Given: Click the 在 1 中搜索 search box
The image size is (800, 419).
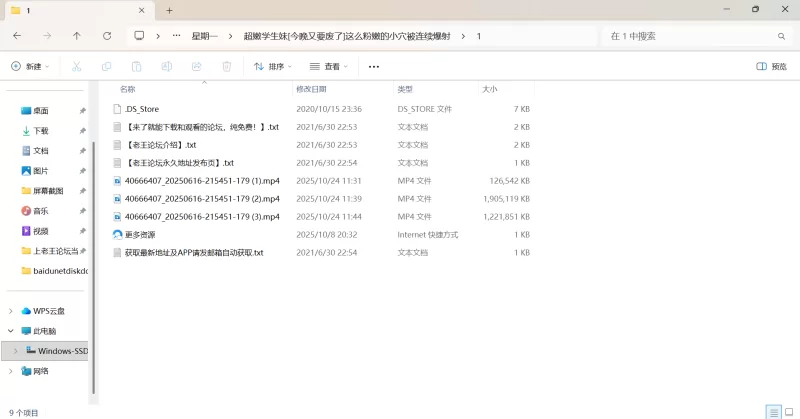Looking at the screenshot, I should (690, 36).
